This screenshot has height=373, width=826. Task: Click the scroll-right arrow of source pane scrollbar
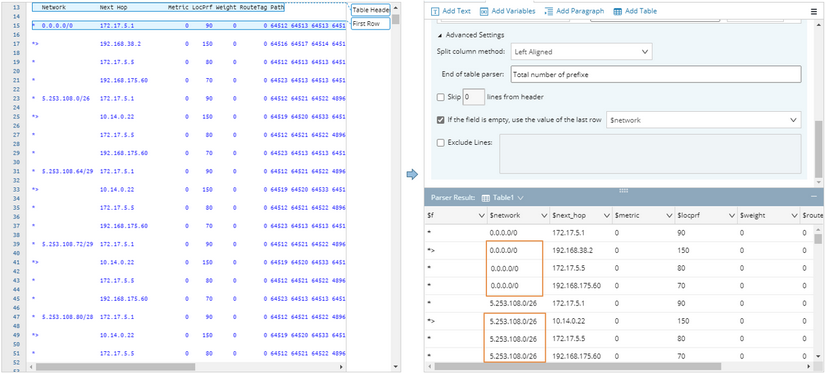pyautogui.click(x=342, y=367)
